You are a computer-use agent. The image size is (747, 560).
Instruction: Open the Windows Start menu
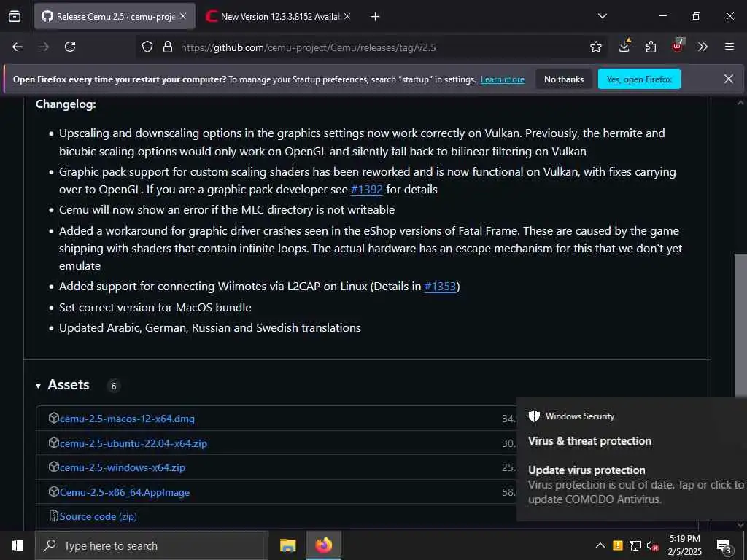pos(18,545)
